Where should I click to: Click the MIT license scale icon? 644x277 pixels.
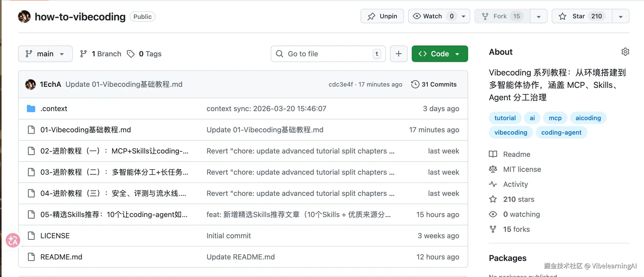click(493, 169)
